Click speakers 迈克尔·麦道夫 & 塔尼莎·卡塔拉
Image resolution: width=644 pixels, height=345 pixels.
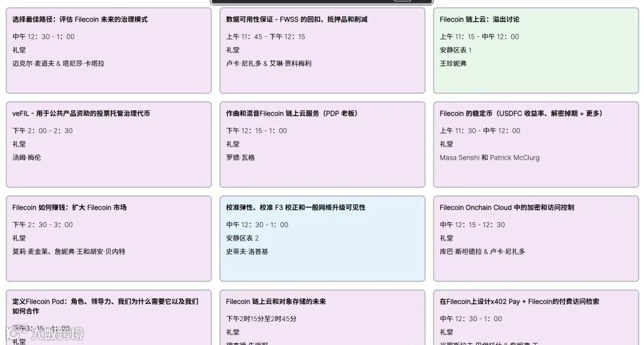point(58,63)
